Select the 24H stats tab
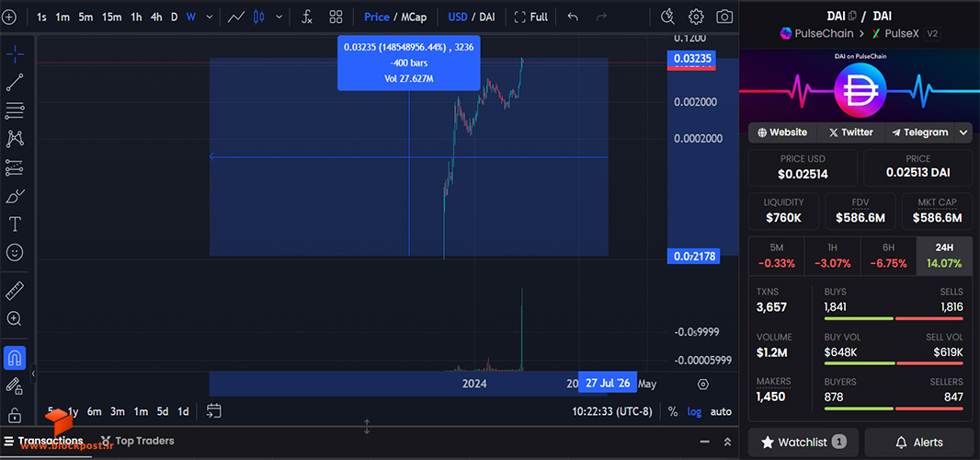The image size is (980, 460). coord(944,257)
